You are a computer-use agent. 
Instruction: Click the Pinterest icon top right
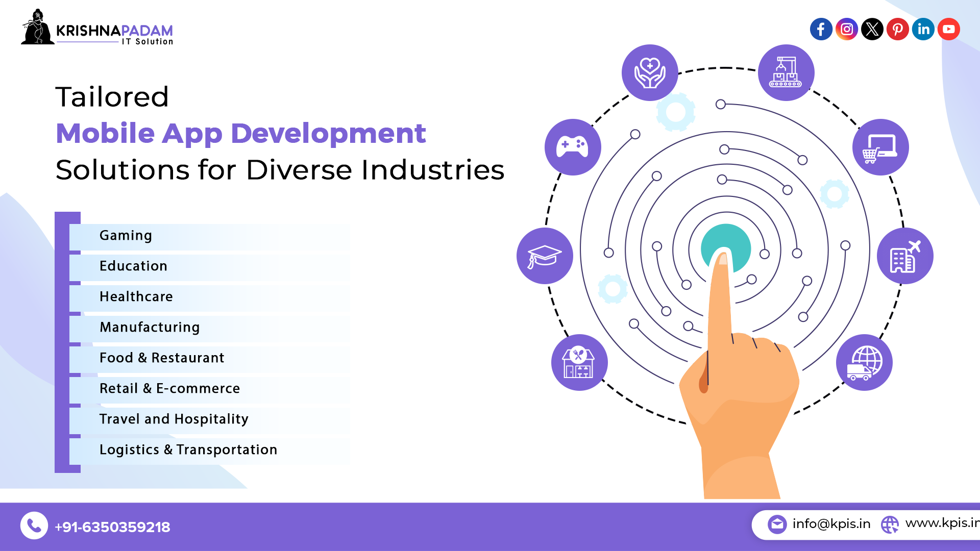point(896,29)
